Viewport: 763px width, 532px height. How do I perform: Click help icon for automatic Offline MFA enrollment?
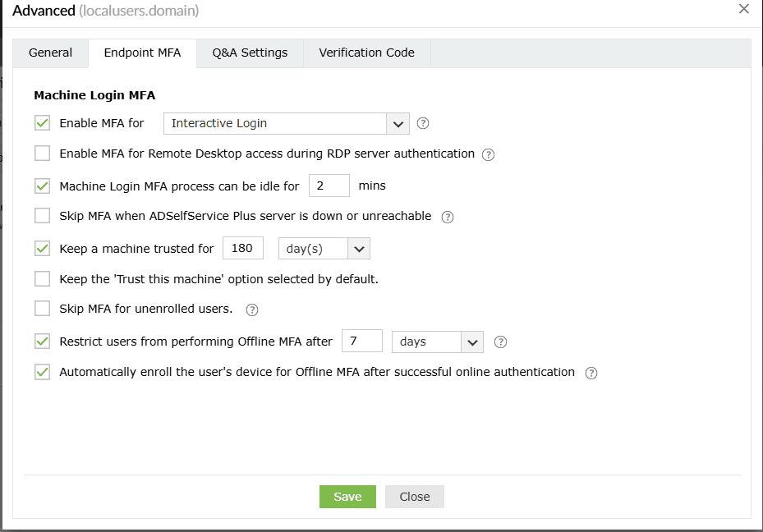tap(591, 372)
